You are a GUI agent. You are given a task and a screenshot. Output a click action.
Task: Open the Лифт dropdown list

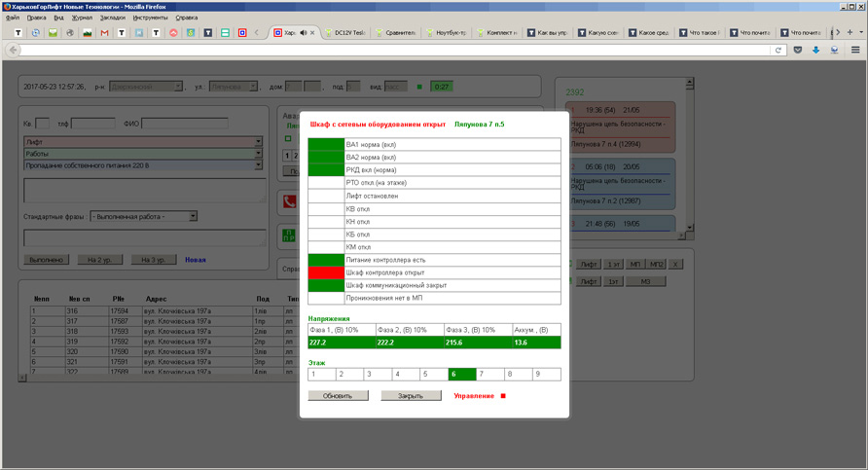tap(258, 142)
